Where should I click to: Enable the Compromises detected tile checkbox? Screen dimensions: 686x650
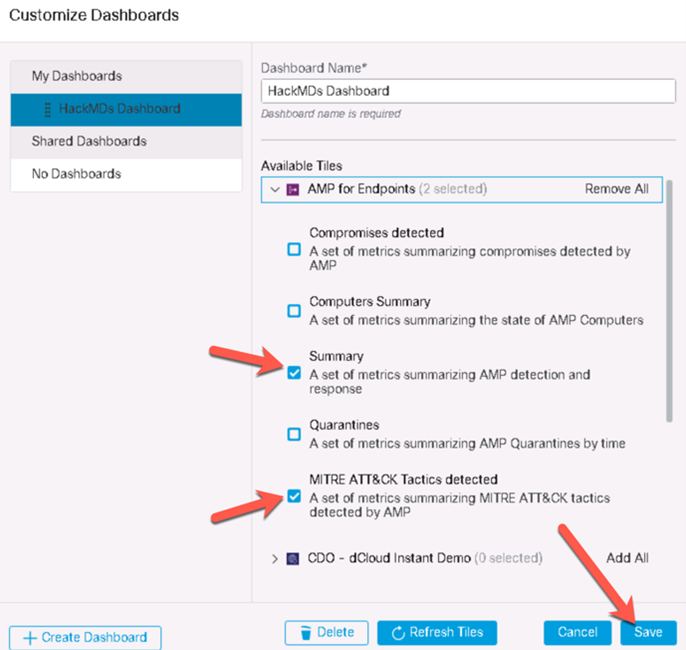(x=294, y=249)
